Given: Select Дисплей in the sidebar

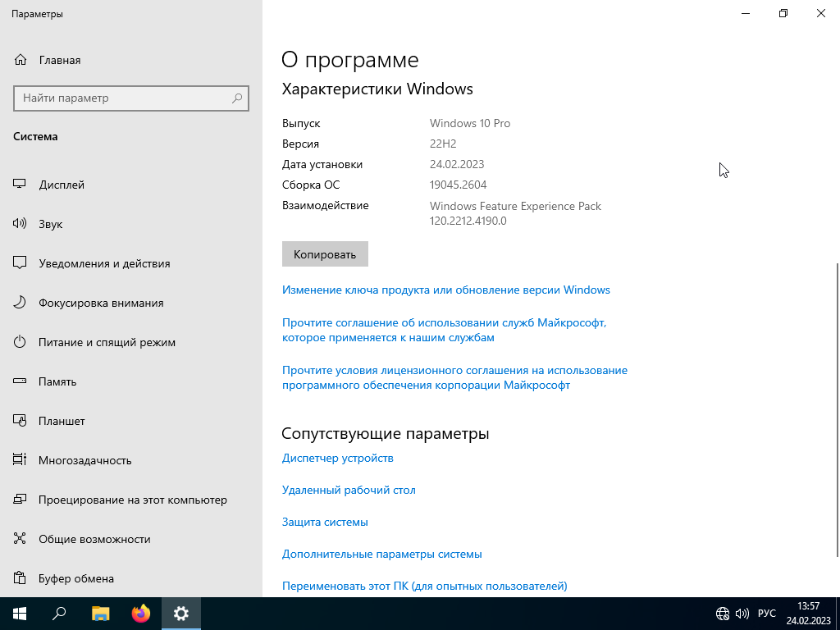Looking at the screenshot, I should coord(62,185).
